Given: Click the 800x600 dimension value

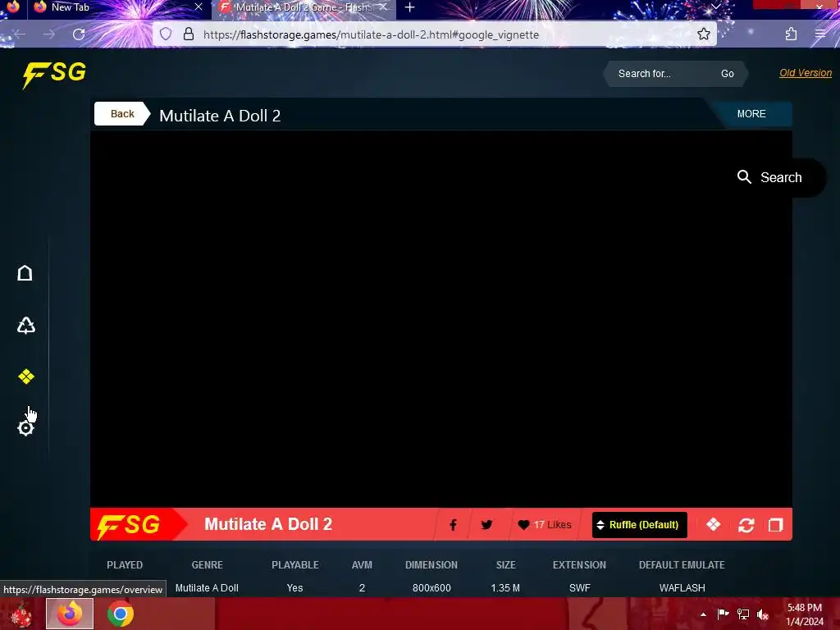Looking at the screenshot, I should tap(431, 587).
